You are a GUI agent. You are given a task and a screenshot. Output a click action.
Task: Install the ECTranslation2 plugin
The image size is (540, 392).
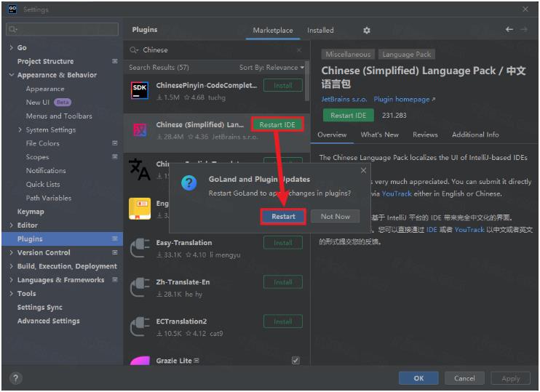(283, 321)
